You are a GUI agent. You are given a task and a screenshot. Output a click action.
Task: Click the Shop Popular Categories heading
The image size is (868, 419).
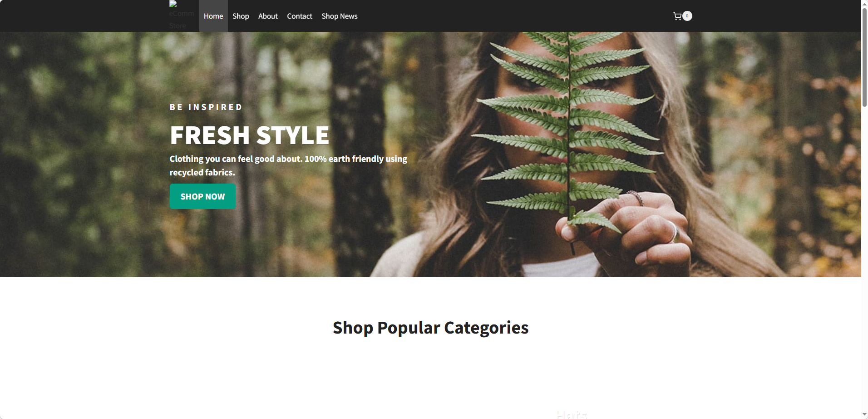430,328
